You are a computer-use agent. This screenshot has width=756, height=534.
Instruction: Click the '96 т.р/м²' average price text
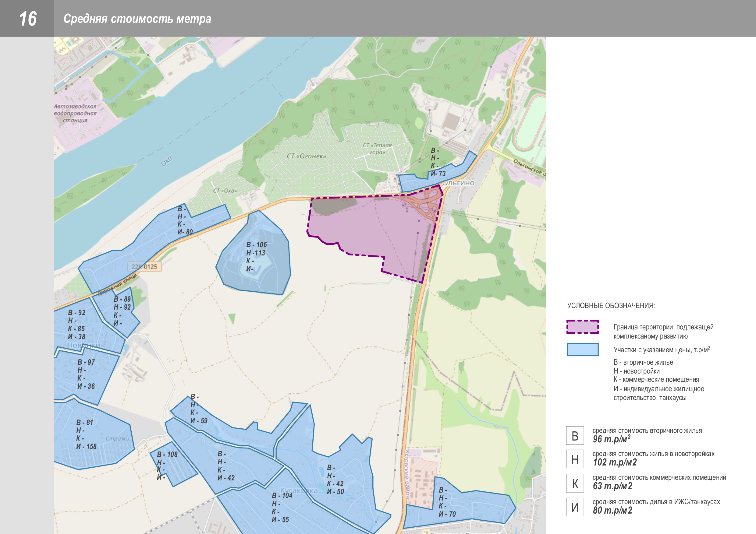612,439
